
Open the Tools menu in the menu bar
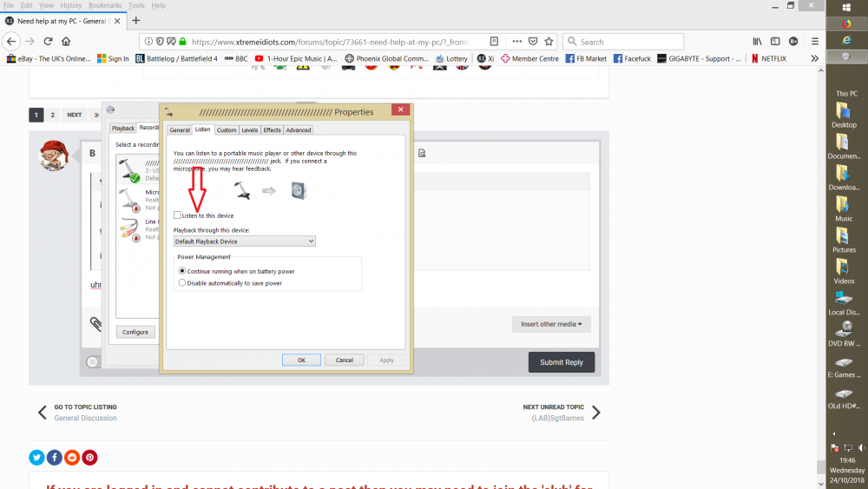[136, 5]
